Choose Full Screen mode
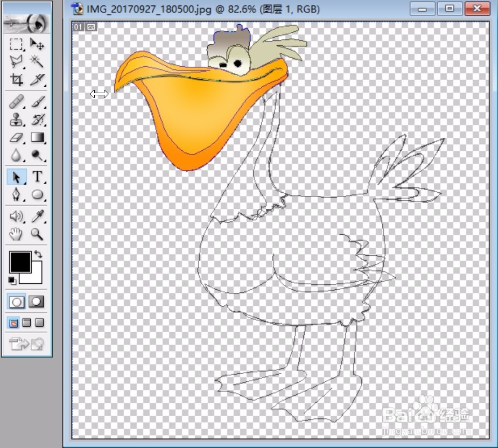Viewport: 498px width, 448px height. (39, 323)
